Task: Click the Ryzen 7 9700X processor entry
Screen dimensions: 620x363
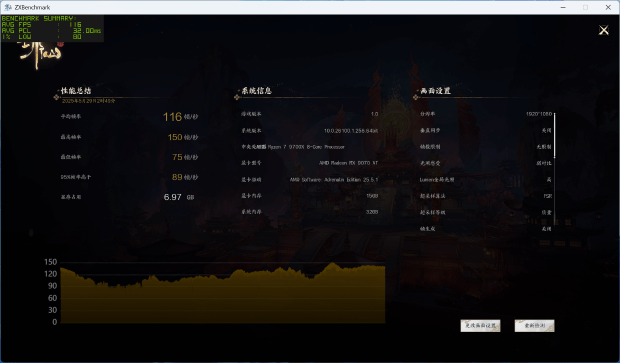Action: tap(306, 147)
